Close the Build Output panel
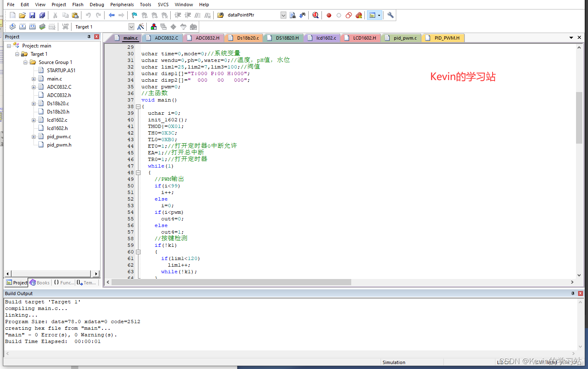 [581, 293]
